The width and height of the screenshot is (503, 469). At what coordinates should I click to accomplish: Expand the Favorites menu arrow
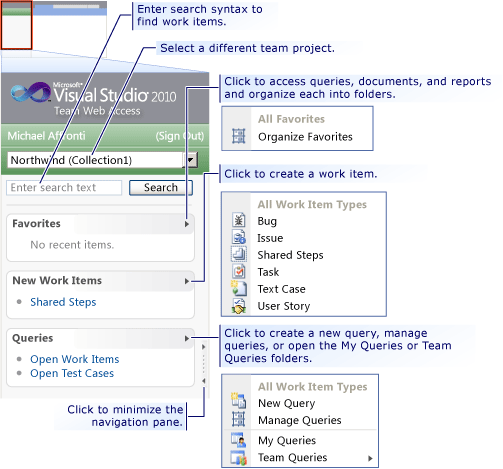(x=187, y=224)
